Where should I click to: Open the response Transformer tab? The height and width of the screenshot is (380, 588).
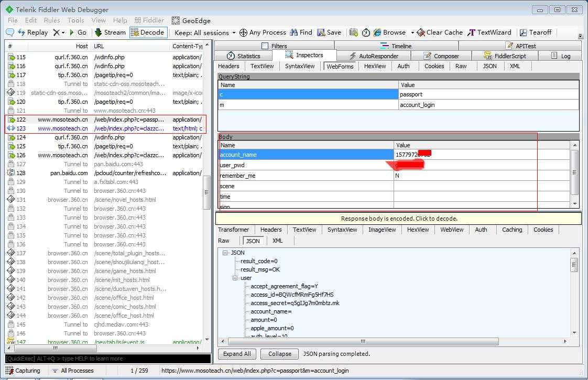pos(234,230)
